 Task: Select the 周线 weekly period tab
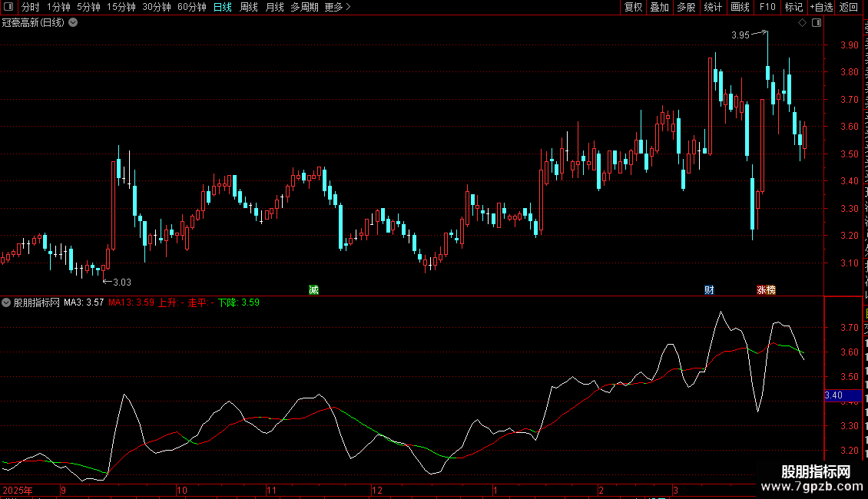249,7
